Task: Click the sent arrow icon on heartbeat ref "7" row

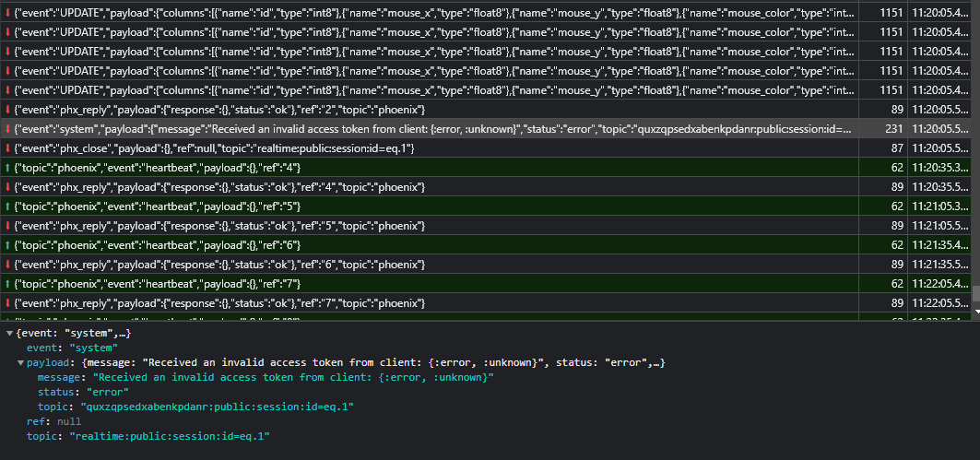Action: point(7,284)
